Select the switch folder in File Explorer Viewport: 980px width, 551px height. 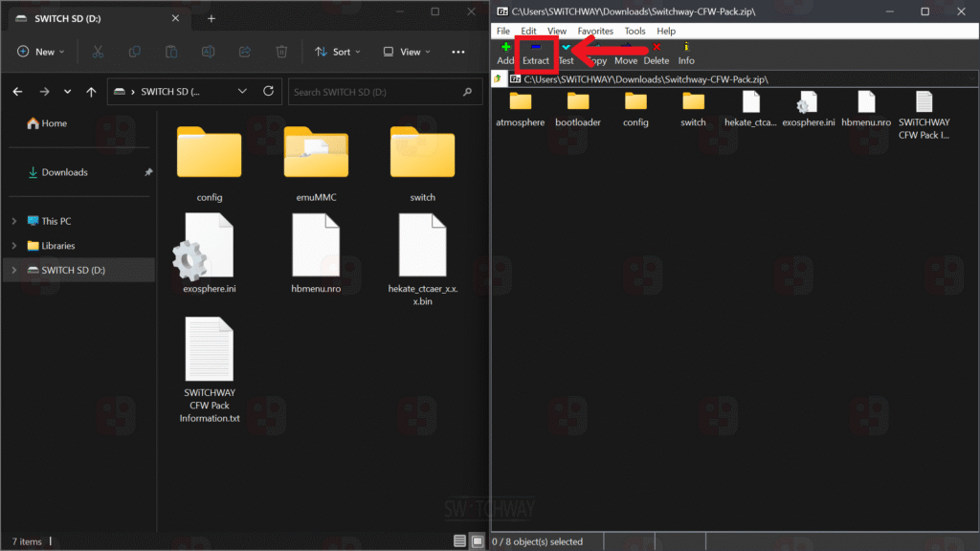click(x=422, y=164)
